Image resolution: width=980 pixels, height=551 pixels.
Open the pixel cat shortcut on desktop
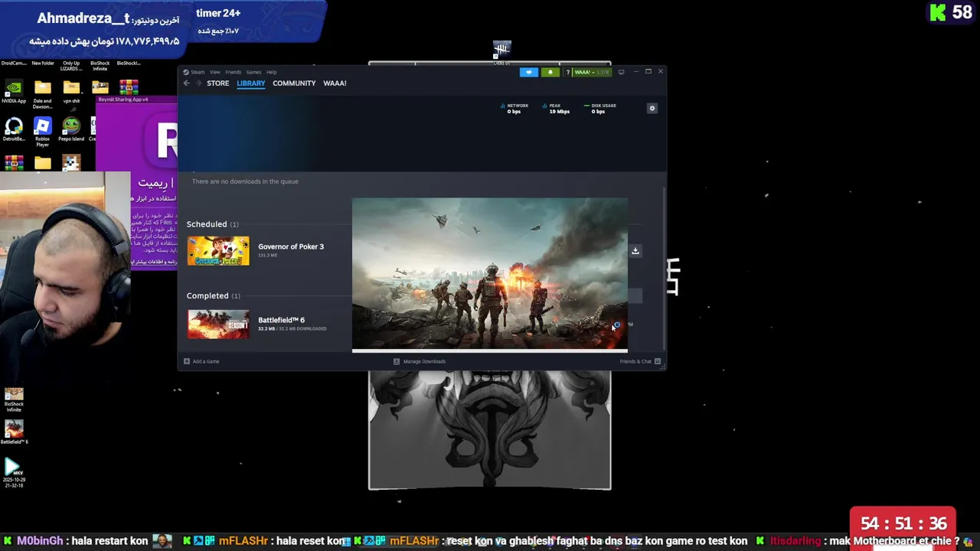[x=71, y=163]
